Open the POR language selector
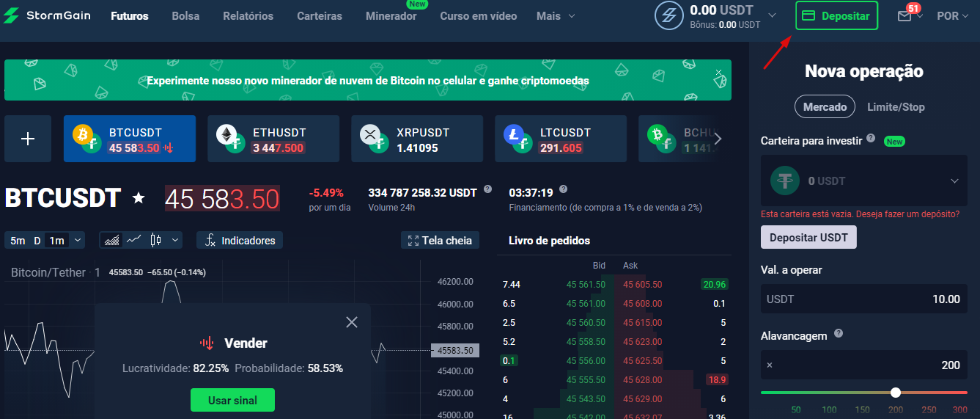 click(954, 15)
